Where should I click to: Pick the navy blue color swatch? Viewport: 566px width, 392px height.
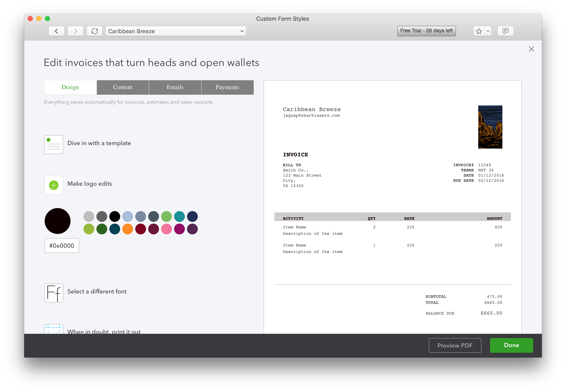192,216
